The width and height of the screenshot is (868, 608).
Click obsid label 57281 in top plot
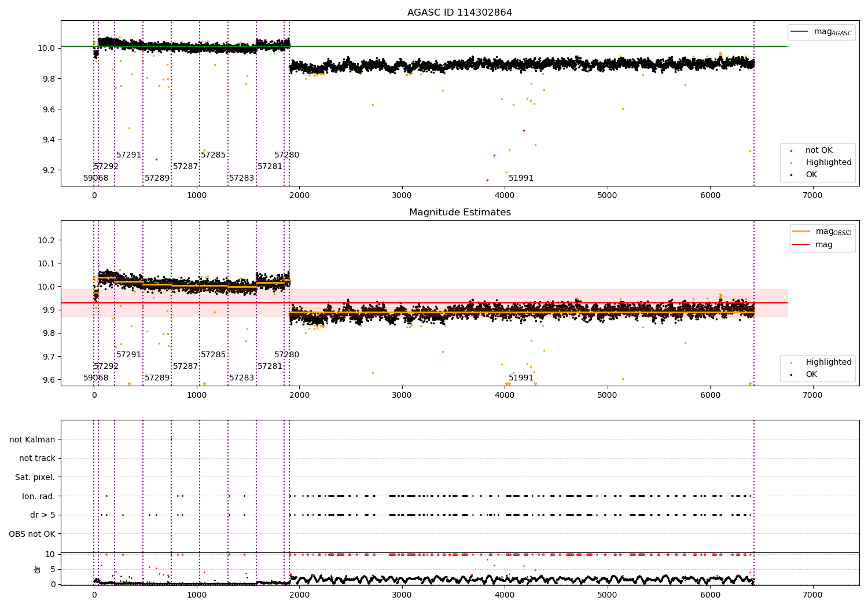[270, 167]
